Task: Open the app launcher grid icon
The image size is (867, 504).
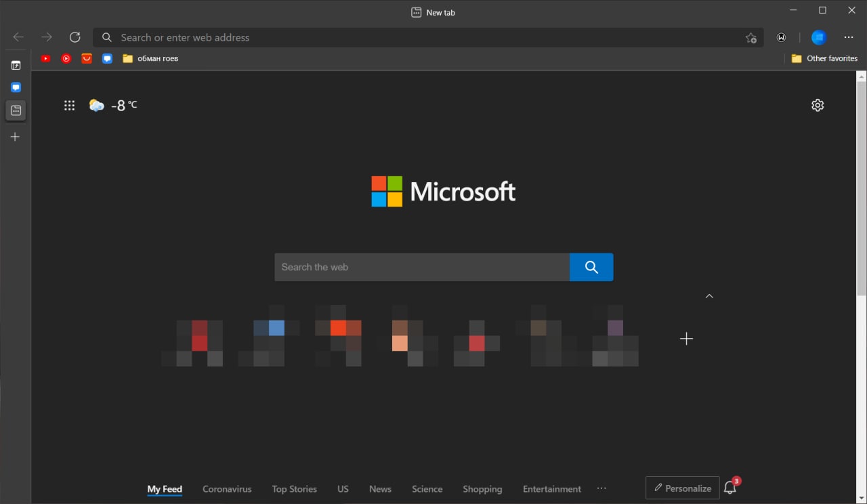Action: coord(69,105)
